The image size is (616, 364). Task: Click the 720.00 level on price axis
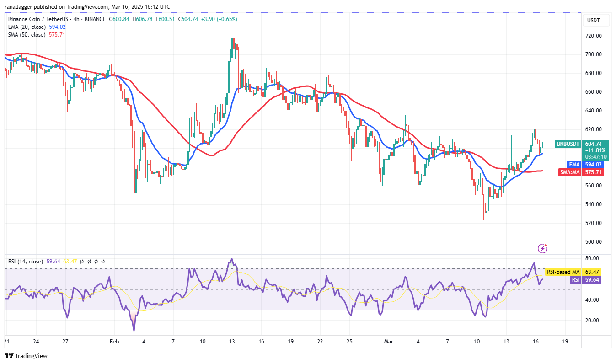pyautogui.click(x=594, y=36)
